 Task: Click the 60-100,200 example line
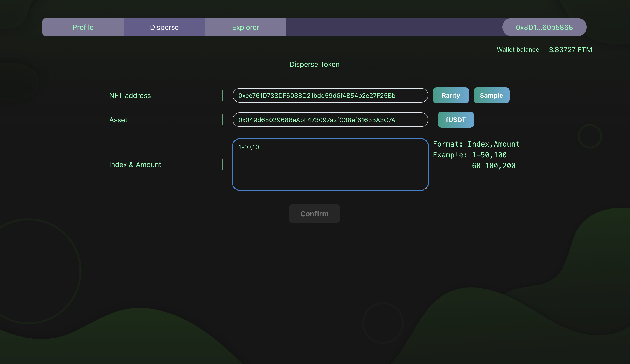pos(493,166)
